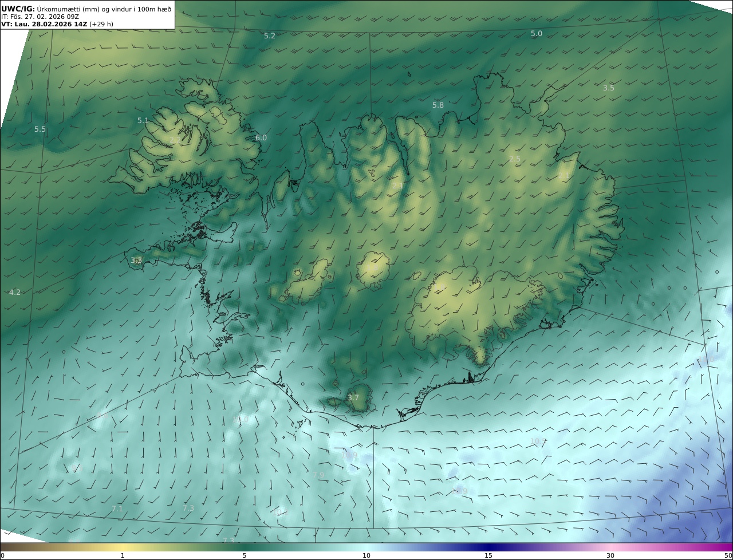The height and width of the screenshot is (560, 733).
Task: Click the 5 tick on the colour scale
Action: [x=245, y=555]
